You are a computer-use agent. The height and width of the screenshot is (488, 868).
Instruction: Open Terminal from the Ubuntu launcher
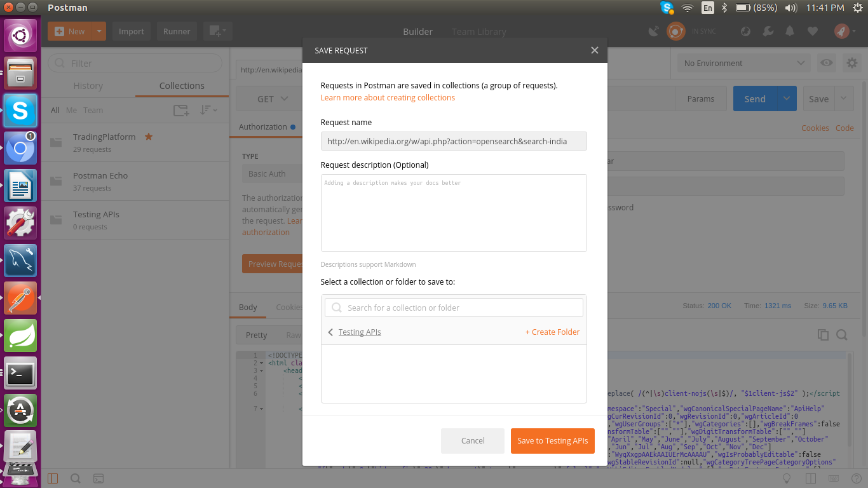pyautogui.click(x=20, y=373)
